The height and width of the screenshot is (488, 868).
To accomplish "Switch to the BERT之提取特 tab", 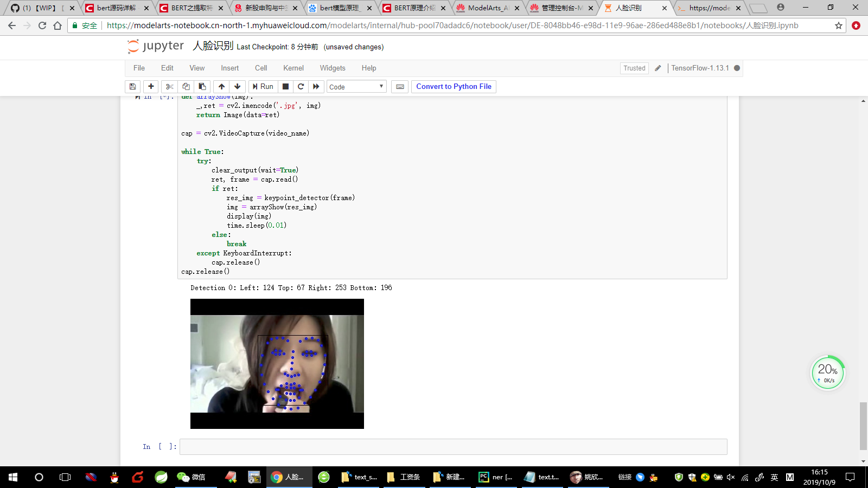I will pyautogui.click(x=191, y=8).
